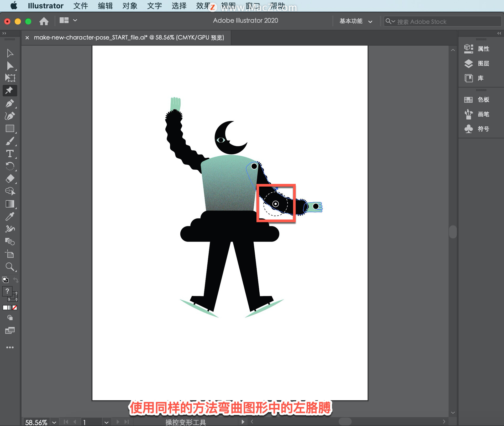This screenshot has width=504, height=426.
Task: Select the Rectangle tool
Action: click(x=10, y=129)
